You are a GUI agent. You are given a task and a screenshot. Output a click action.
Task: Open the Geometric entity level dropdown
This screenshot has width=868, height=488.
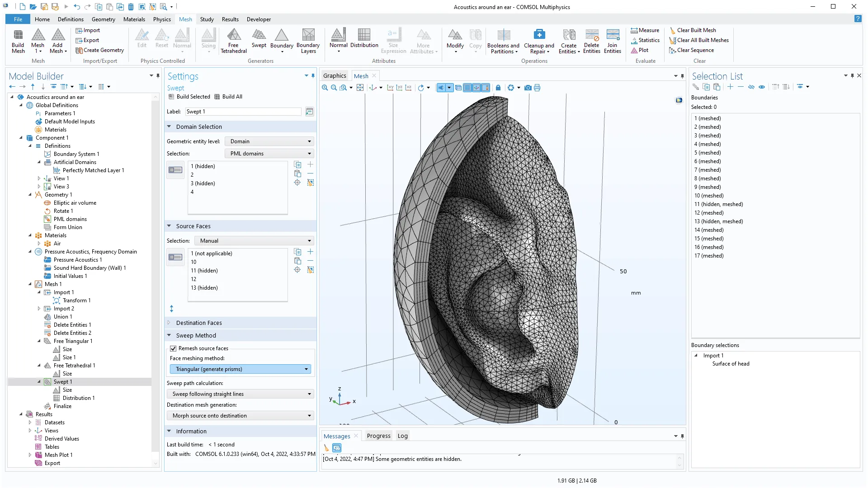click(269, 141)
